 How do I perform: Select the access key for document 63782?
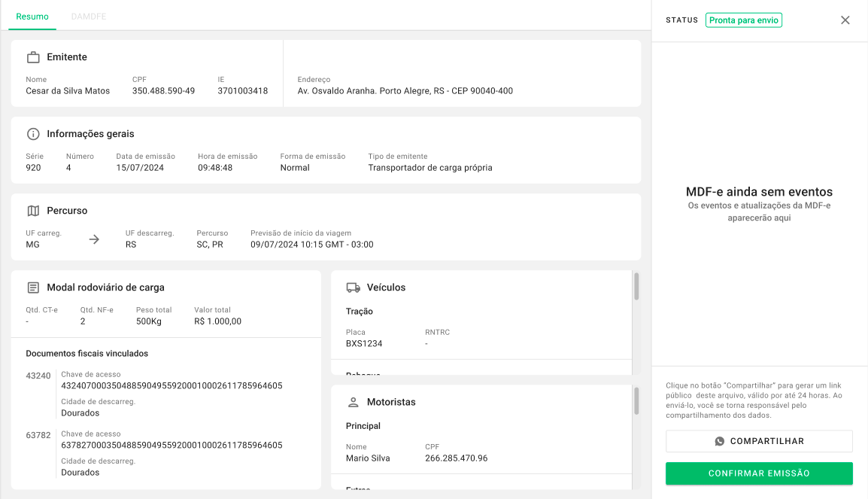171,445
